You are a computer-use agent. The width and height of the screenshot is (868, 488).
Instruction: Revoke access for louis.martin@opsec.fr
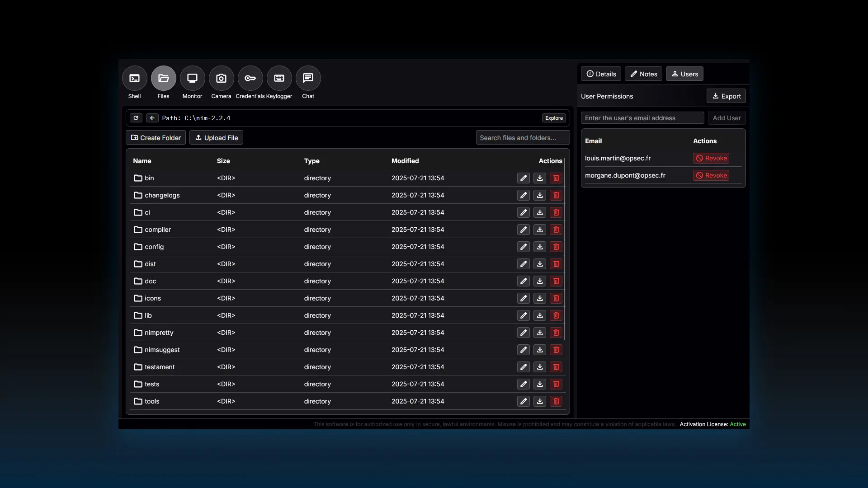click(x=711, y=158)
